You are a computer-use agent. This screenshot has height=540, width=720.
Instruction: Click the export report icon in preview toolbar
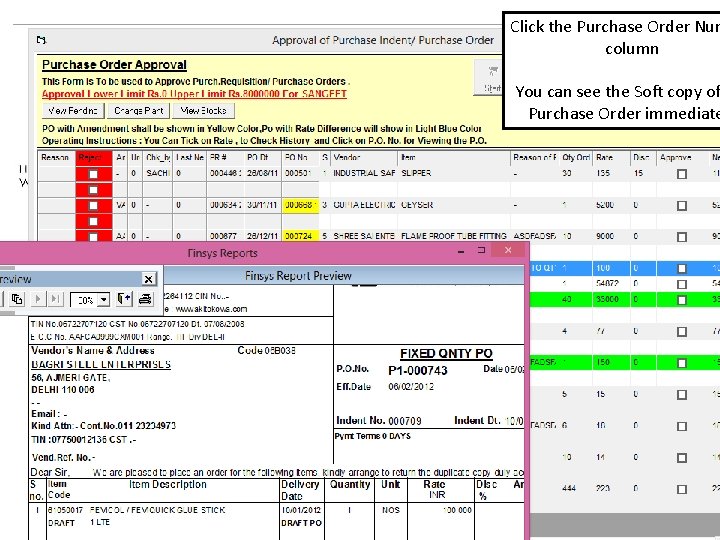(x=124, y=299)
